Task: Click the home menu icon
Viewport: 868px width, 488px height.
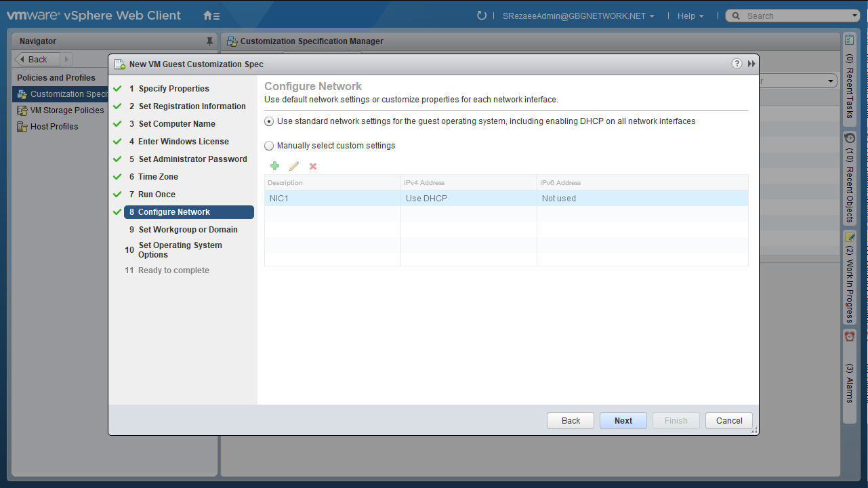Action: click(x=211, y=16)
